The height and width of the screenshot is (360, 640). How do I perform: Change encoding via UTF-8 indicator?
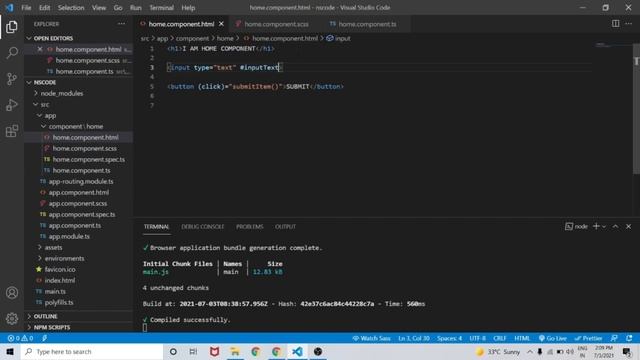point(478,338)
